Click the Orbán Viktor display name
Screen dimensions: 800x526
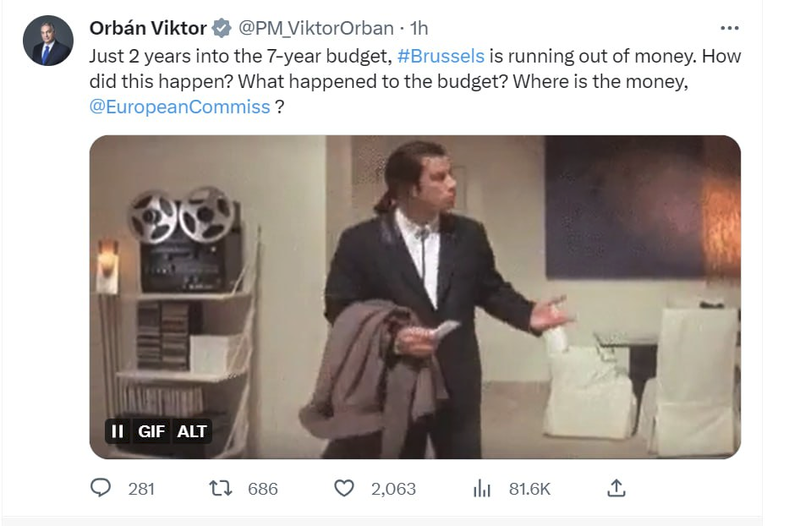[147, 29]
